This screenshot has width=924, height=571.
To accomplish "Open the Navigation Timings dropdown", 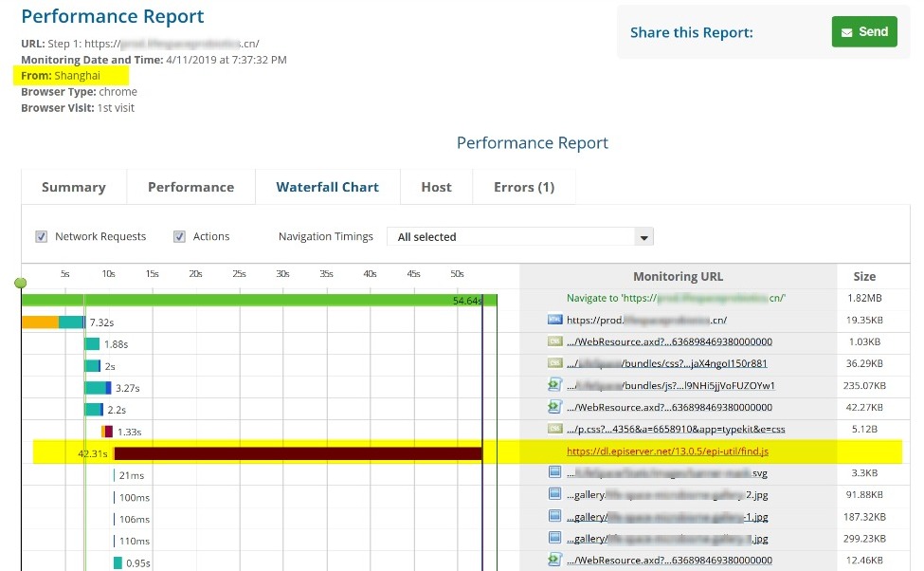I will (x=519, y=237).
